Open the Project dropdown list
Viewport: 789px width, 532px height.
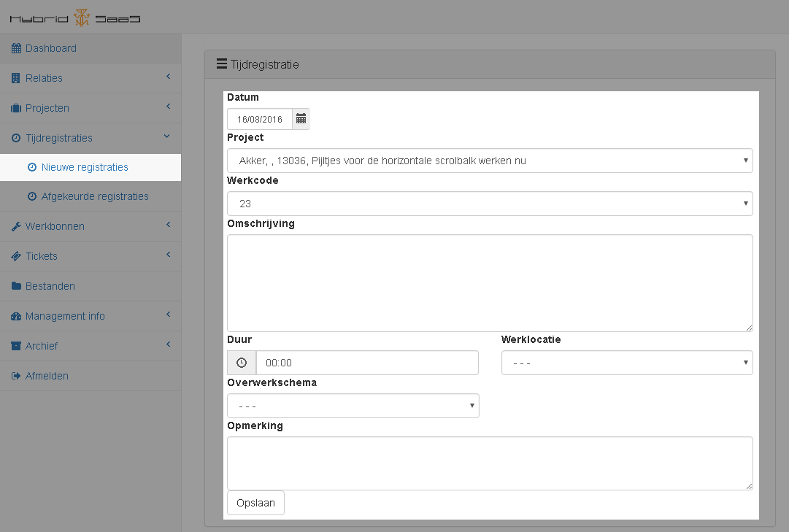point(489,161)
